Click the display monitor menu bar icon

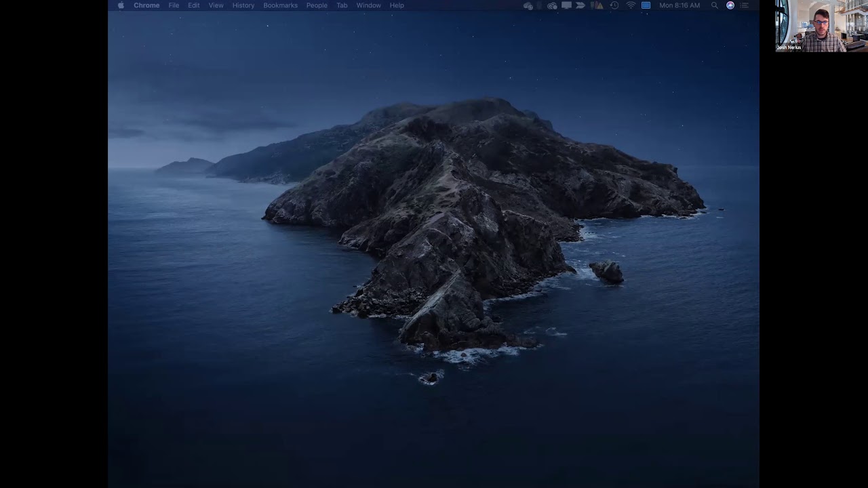click(x=566, y=5)
